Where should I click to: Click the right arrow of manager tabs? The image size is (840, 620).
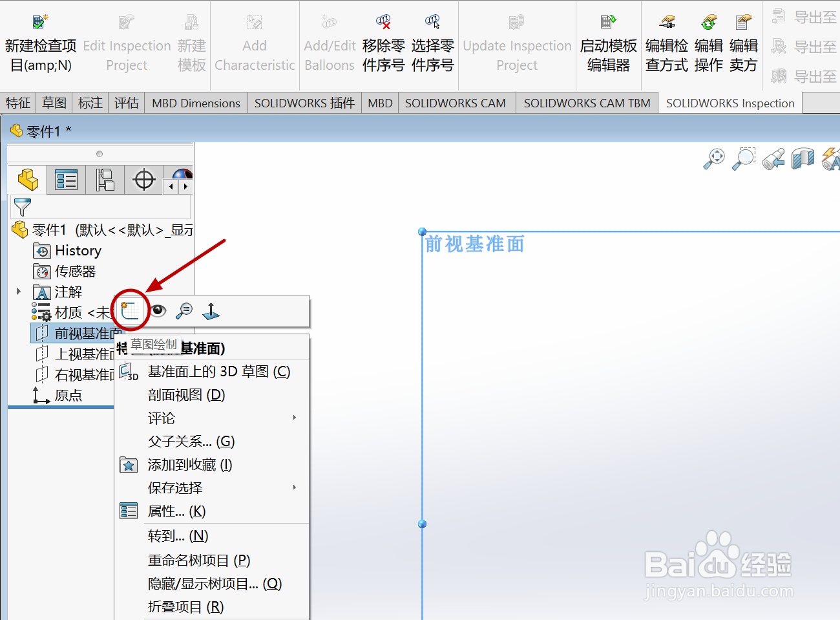pos(185,186)
